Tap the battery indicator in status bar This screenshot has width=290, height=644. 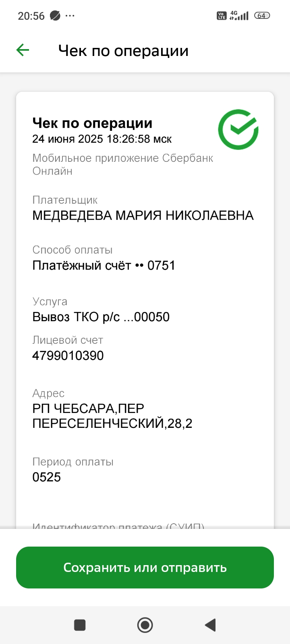262,16
